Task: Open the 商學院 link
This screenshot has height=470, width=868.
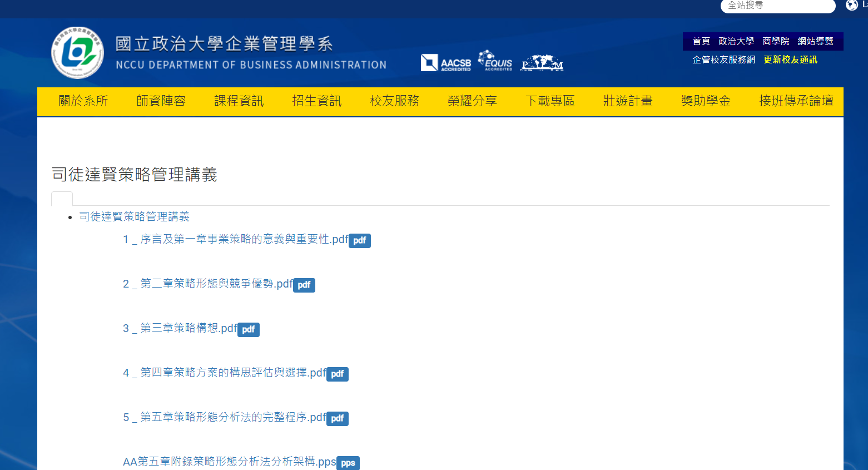Action: tap(776, 41)
